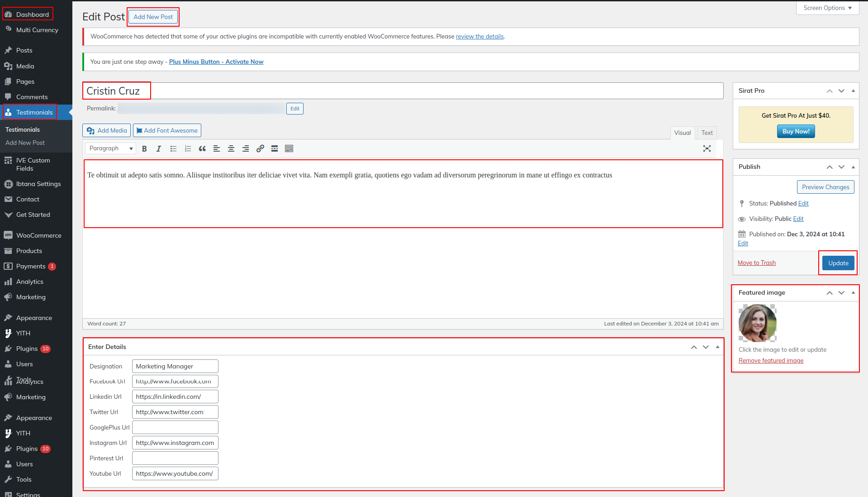The width and height of the screenshot is (868, 497).
Task: Insert Read More tag
Action: coord(275,148)
